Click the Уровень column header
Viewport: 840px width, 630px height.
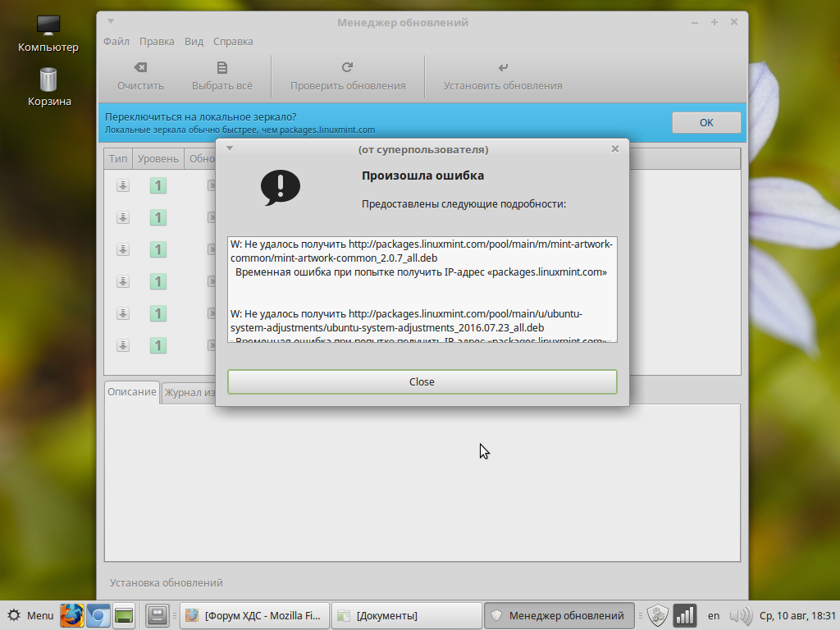[157, 158]
